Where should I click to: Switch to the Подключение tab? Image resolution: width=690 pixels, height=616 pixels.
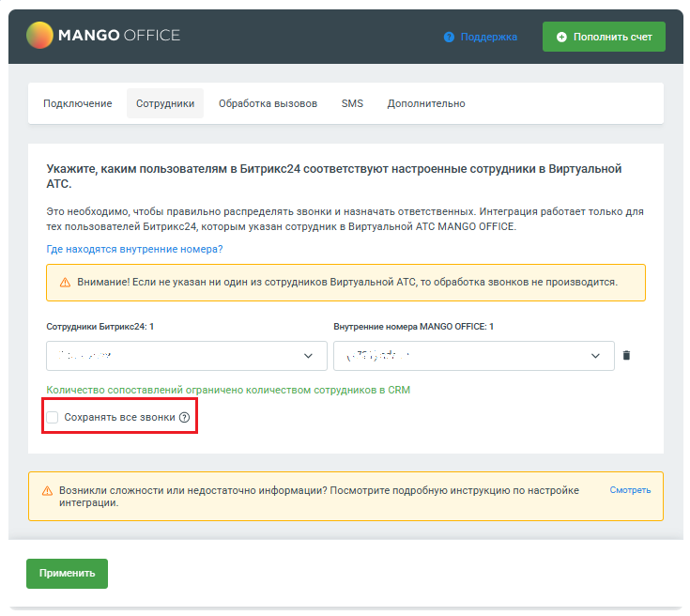tap(77, 103)
